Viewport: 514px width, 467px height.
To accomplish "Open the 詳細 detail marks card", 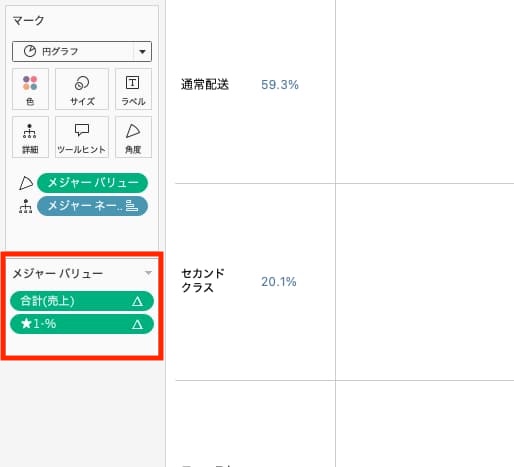I will click(30, 137).
